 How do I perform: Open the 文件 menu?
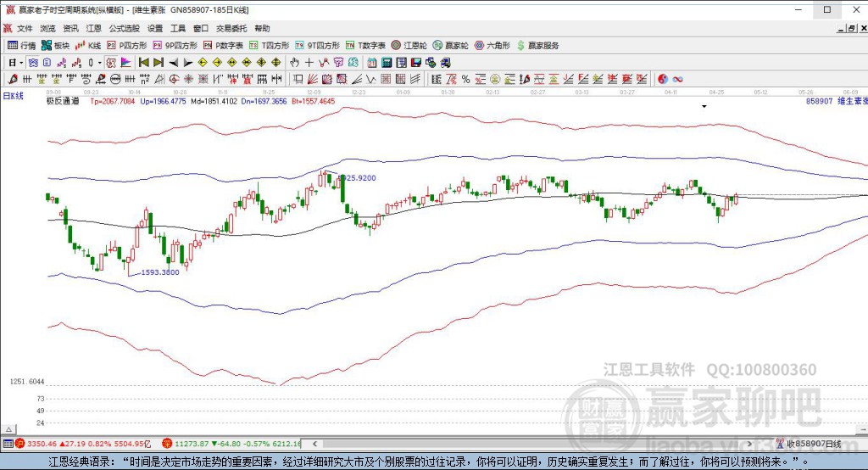tap(25, 28)
